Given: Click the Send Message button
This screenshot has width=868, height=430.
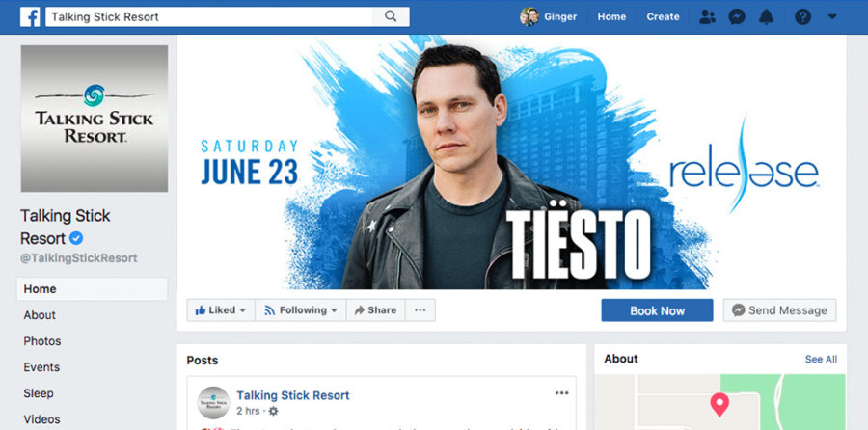Looking at the screenshot, I should pos(779,310).
